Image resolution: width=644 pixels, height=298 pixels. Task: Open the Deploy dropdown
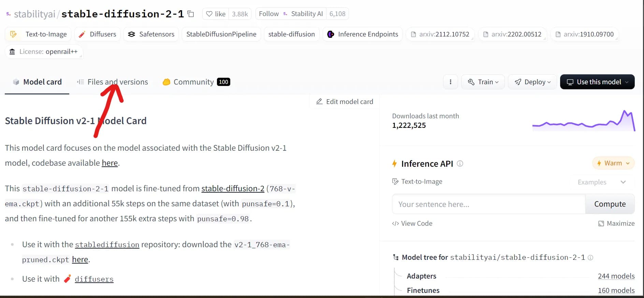(x=532, y=82)
